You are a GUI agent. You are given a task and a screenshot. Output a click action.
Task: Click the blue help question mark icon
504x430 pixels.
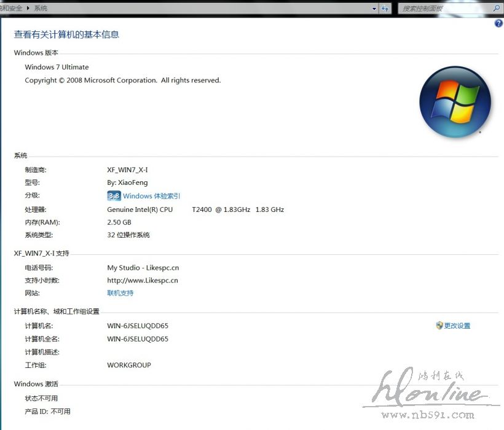click(x=498, y=23)
